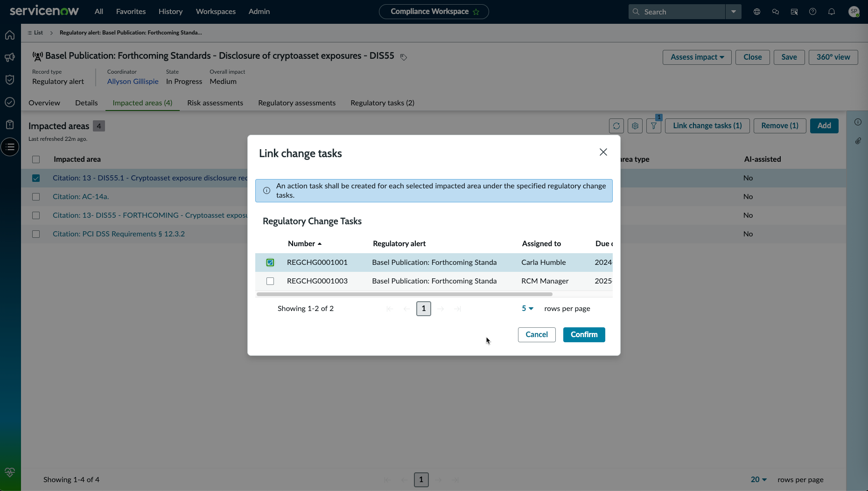Toggle select-all checkbox in Impacted area header
The image size is (868, 491).
36,159
